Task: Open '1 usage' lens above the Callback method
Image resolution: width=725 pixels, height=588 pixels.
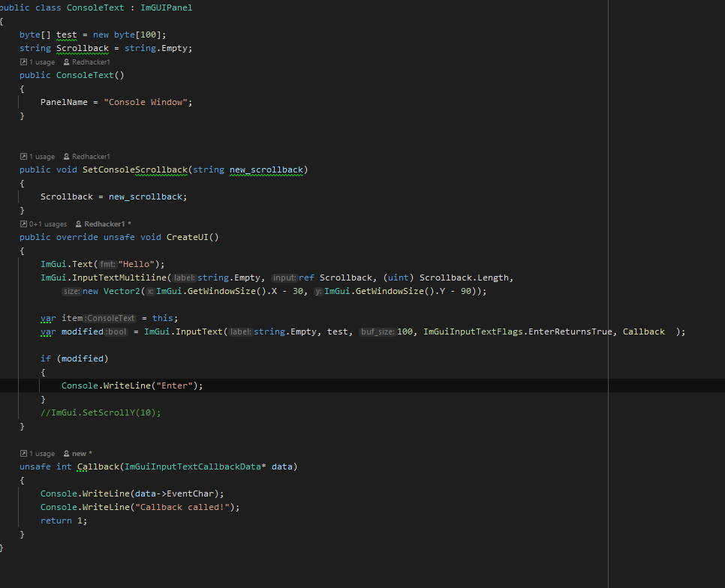Action: (41, 454)
